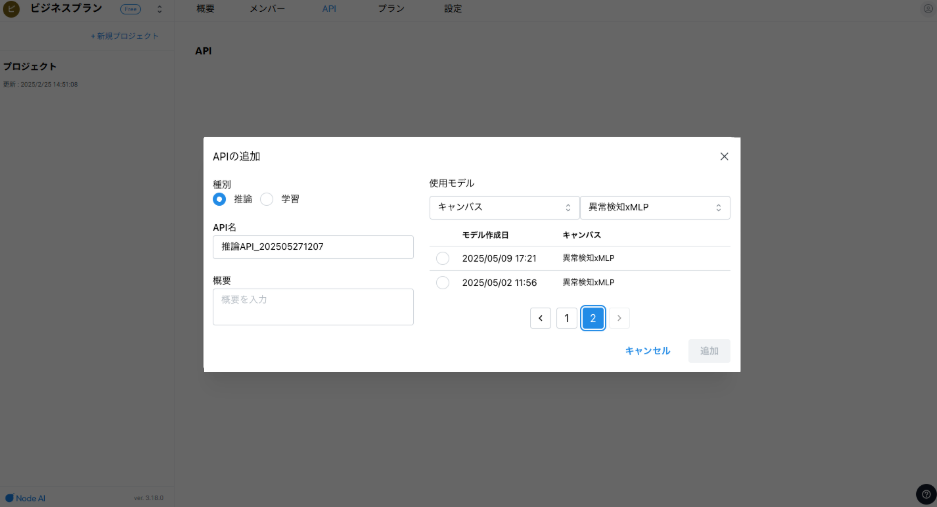The image size is (937, 507).
Task: Select the model created 2025/05/09 17:21
Action: 443,258
